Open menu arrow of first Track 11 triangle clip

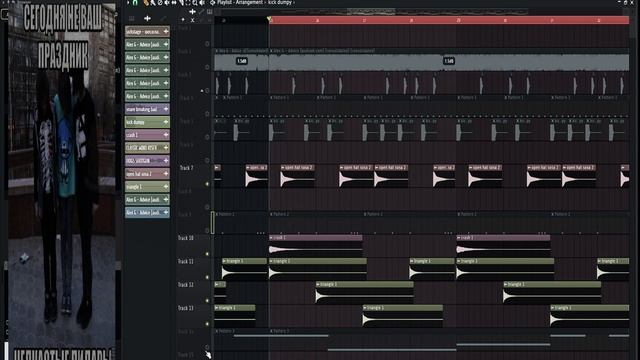(x=224, y=261)
